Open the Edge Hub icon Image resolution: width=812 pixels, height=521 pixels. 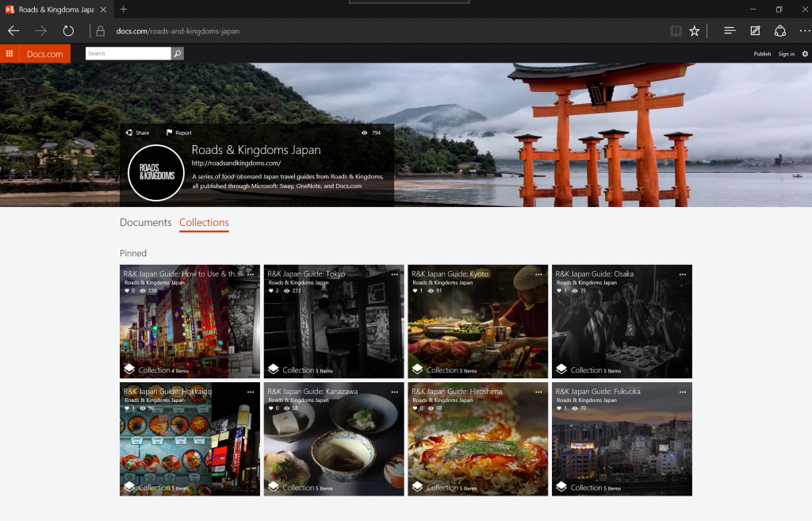[730, 31]
